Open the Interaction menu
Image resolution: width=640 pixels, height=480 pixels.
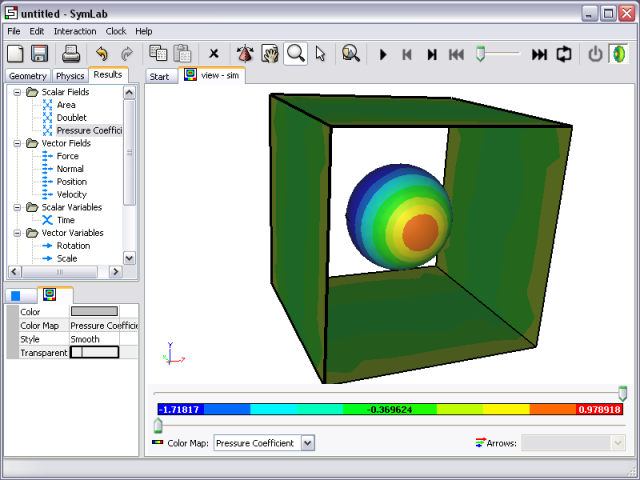click(x=75, y=31)
